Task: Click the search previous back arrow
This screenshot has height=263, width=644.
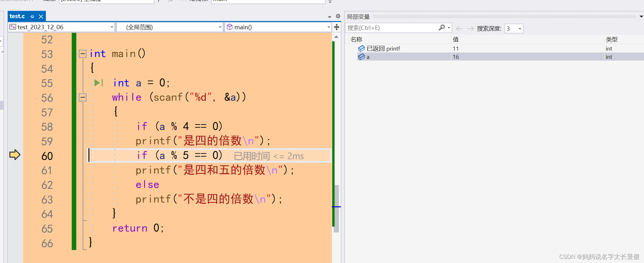Action: pos(459,28)
